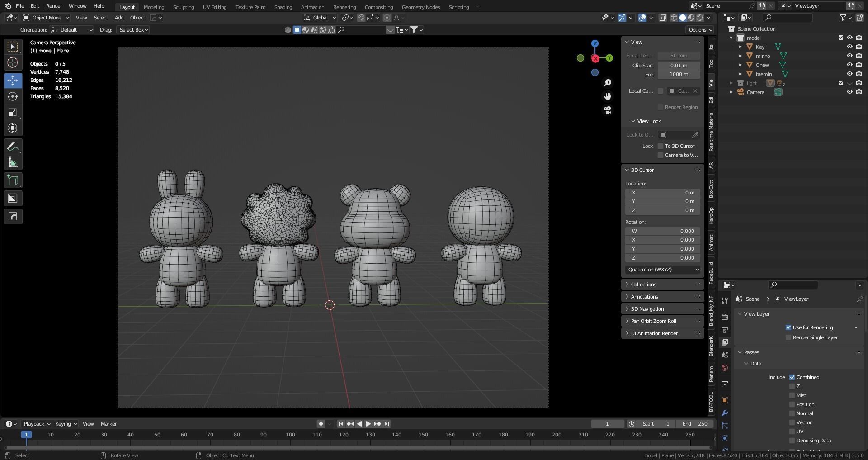Activate the Move tool
The height and width of the screenshot is (460, 868).
(13, 81)
